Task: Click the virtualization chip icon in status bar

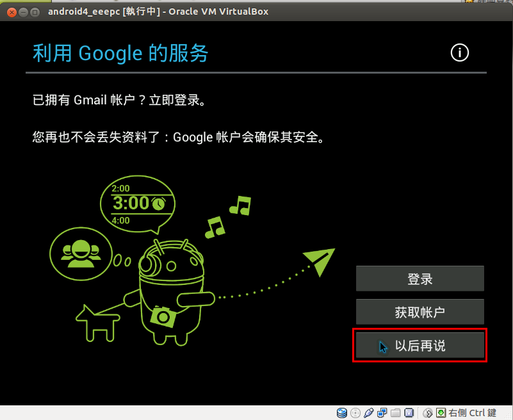Action: (x=409, y=413)
